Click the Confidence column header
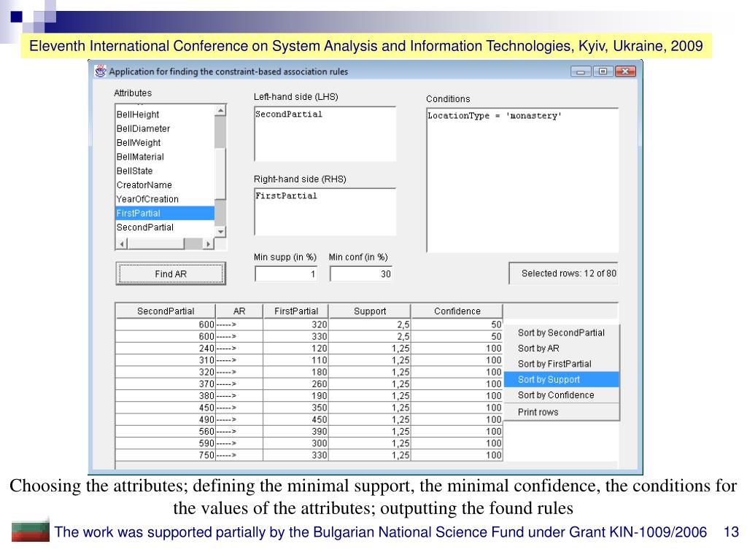This screenshot has height=560, width=747. pos(457,311)
